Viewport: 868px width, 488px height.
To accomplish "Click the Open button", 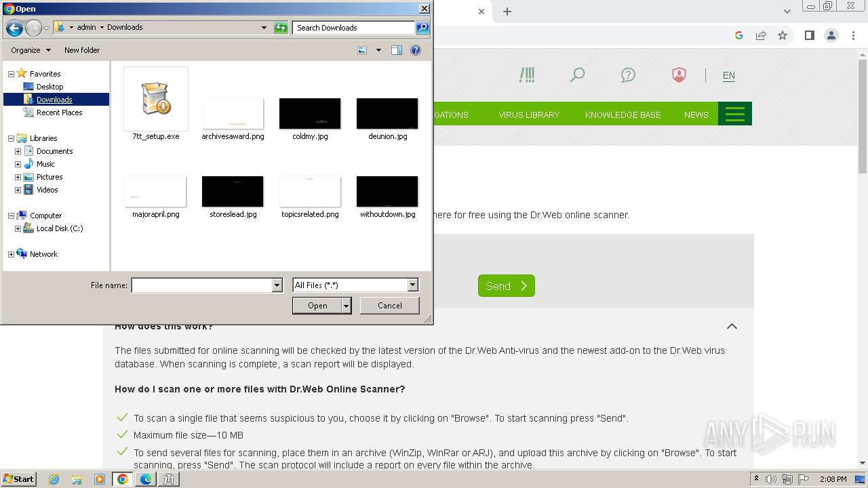I will click(x=317, y=306).
